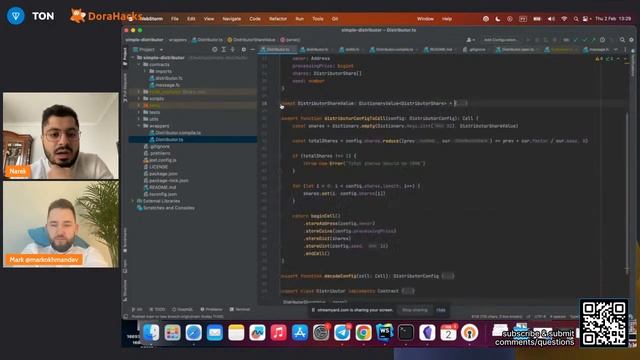640x360 pixels.
Task: Click the Git history clock icon
Action: [x=602, y=40]
